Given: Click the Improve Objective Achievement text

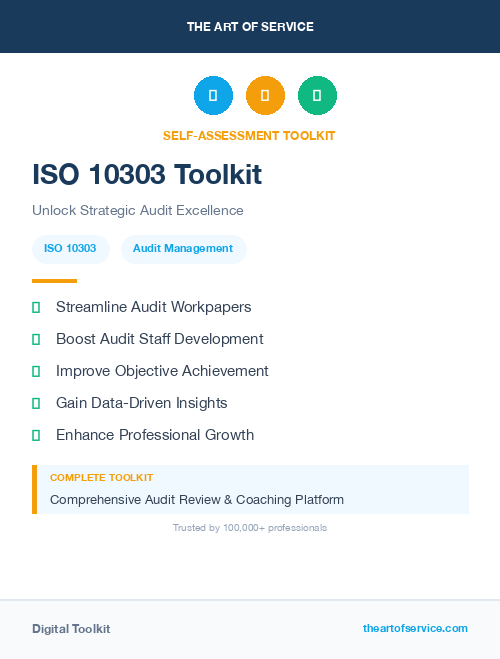Looking at the screenshot, I should point(162,371).
